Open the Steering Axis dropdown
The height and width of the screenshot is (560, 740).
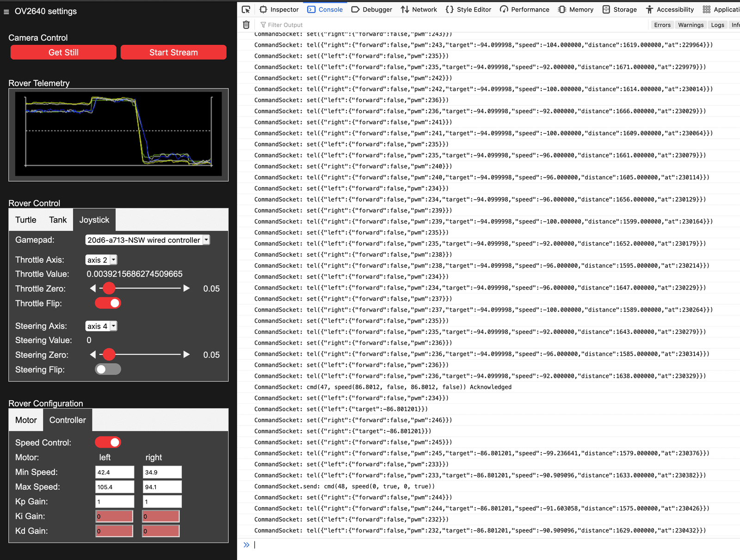[101, 326]
